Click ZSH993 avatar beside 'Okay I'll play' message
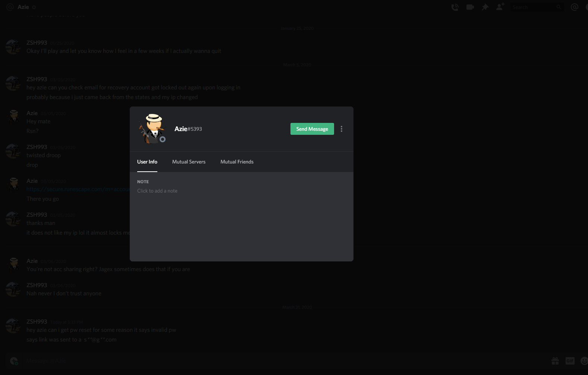 tap(13, 47)
